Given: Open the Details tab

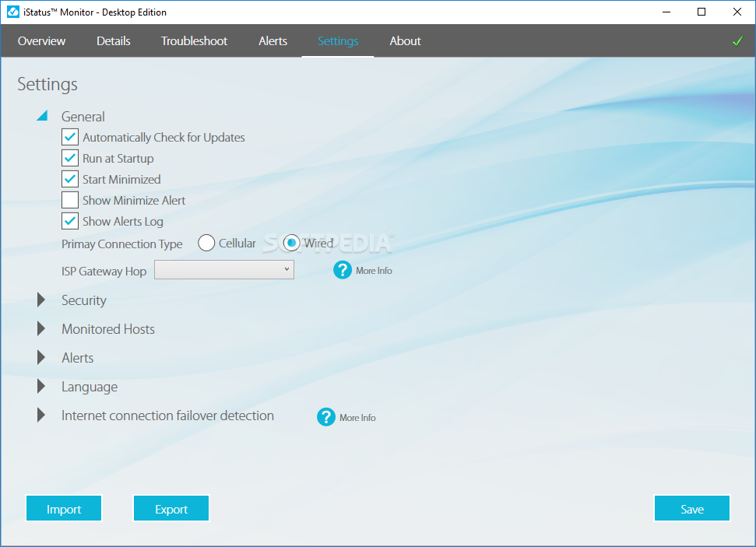Looking at the screenshot, I should [x=114, y=41].
